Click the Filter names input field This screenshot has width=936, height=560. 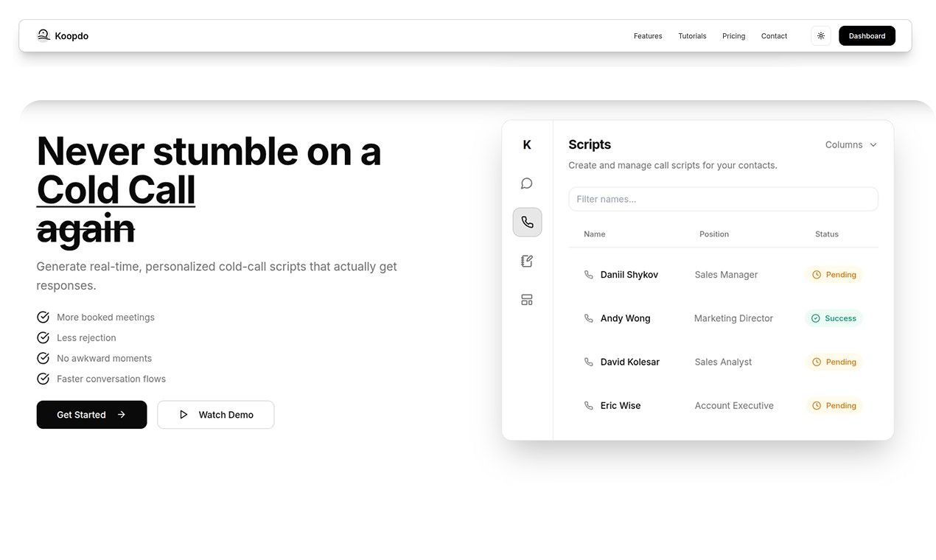(723, 199)
